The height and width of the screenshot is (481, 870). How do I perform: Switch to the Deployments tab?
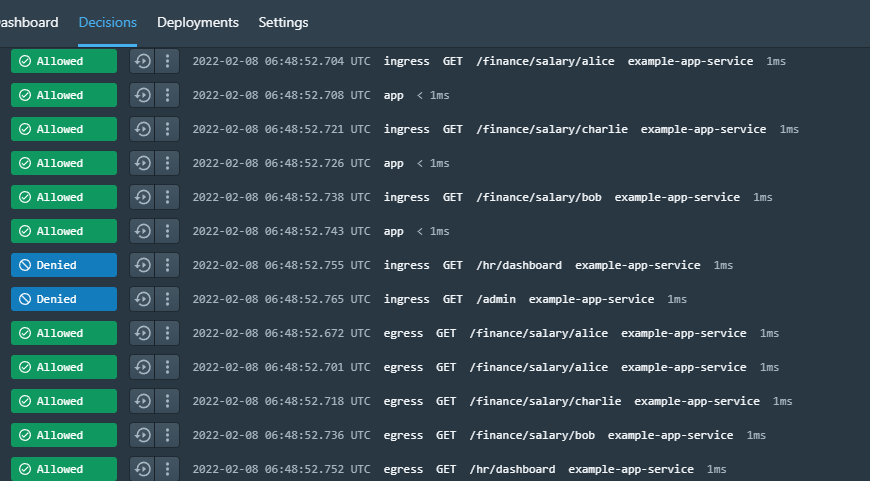[x=198, y=22]
